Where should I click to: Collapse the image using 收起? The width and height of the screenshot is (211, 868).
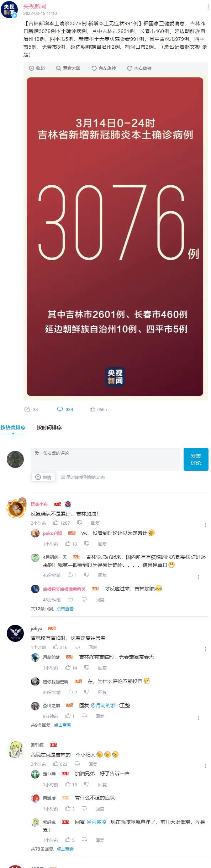37,68
